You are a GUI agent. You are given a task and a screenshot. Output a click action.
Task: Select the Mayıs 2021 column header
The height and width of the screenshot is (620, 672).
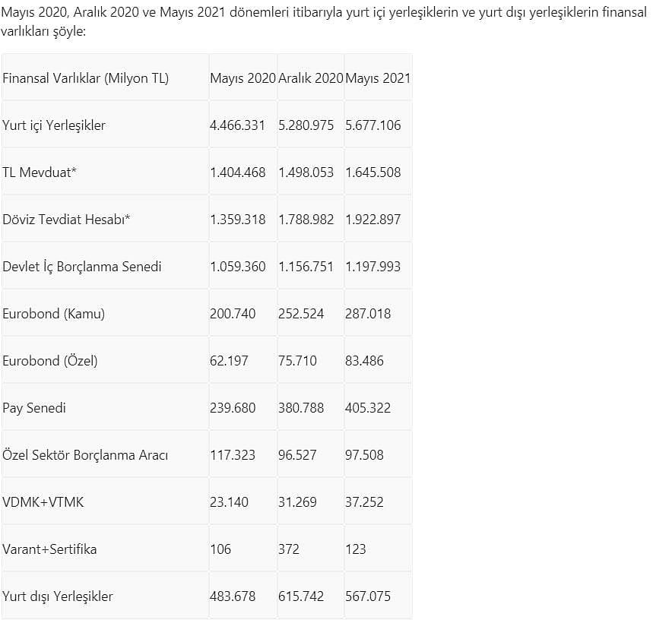378,78
